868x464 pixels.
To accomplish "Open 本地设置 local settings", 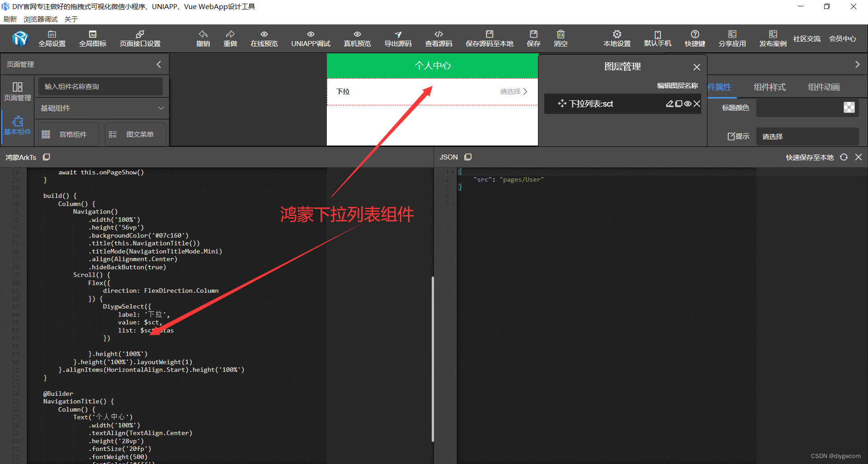I will 617,38.
